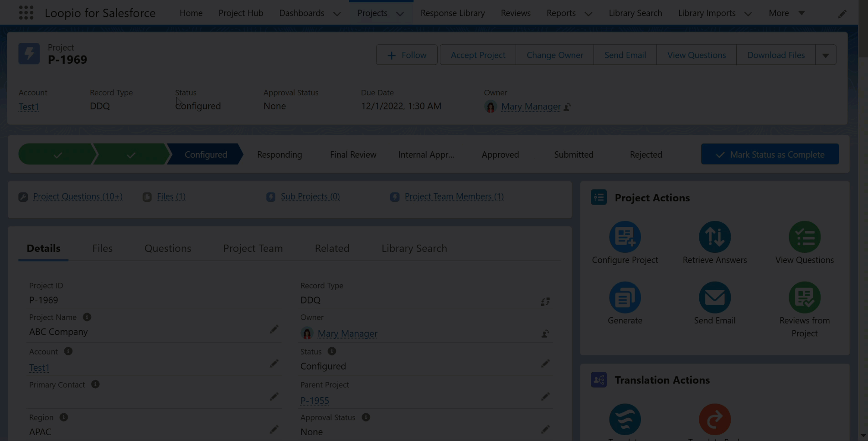Open Reviews navigation item
Viewport: 868px width, 441px height.
516,13
